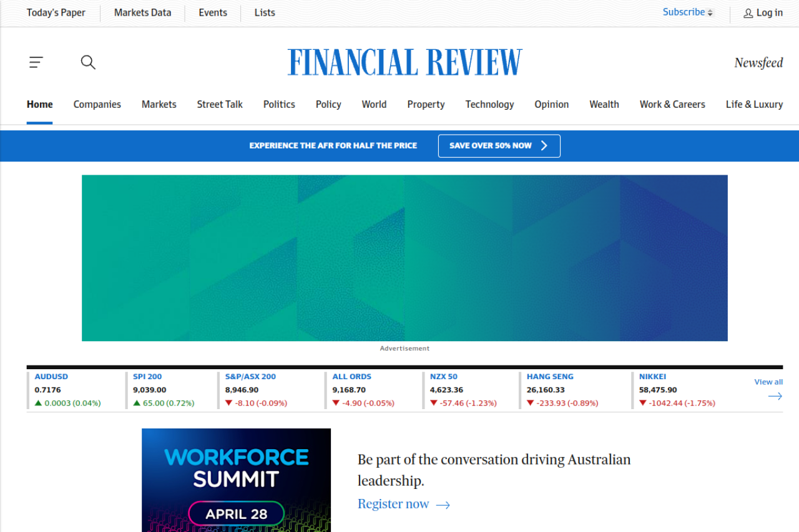Screen dimensions: 799x532
Task: Select the AUDUSD ticker entry
Action: (x=51, y=377)
